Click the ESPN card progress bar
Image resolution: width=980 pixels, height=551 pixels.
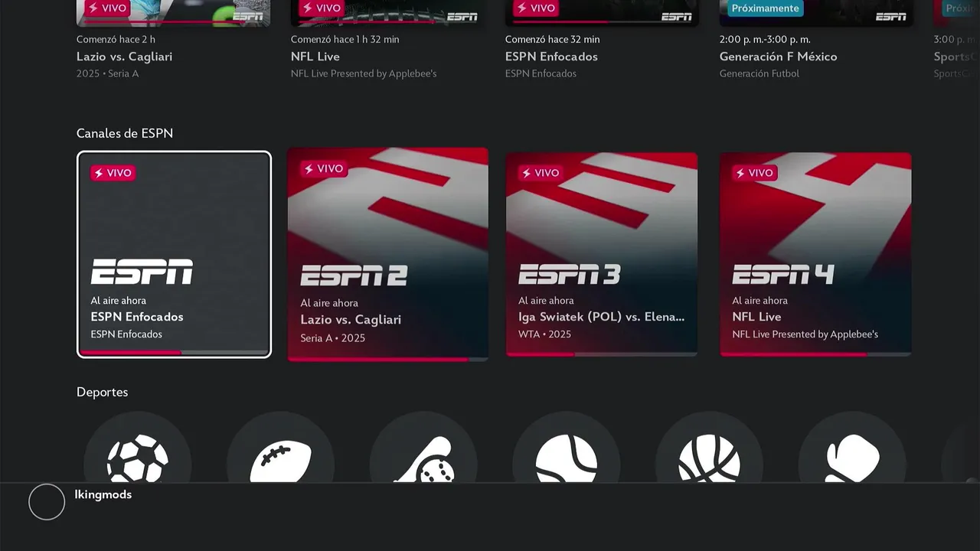tap(174, 353)
